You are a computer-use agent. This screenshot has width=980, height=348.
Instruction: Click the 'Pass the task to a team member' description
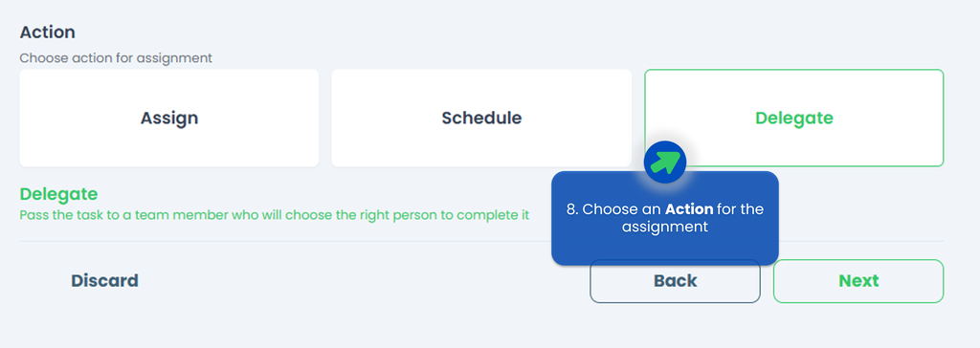point(275,215)
